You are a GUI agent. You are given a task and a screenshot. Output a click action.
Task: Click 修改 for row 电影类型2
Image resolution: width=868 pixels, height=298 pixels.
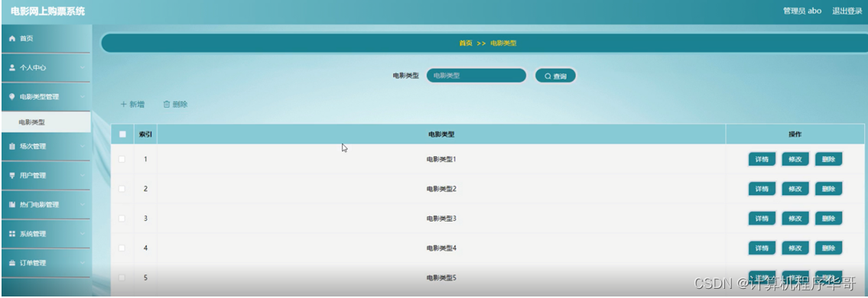click(795, 189)
